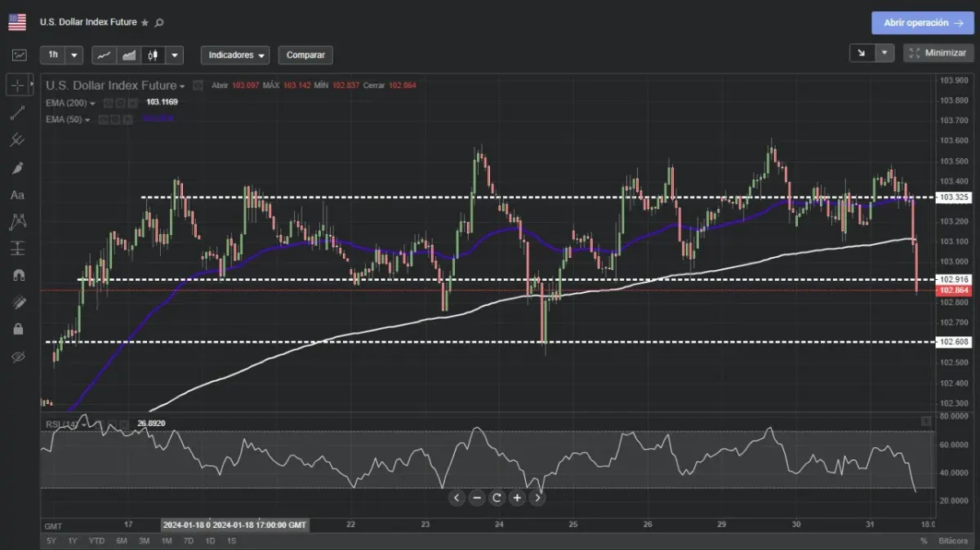Expand the chart style dropdown arrow
The width and height of the screenshot is (980, 550).
click(x=174, y=55)
